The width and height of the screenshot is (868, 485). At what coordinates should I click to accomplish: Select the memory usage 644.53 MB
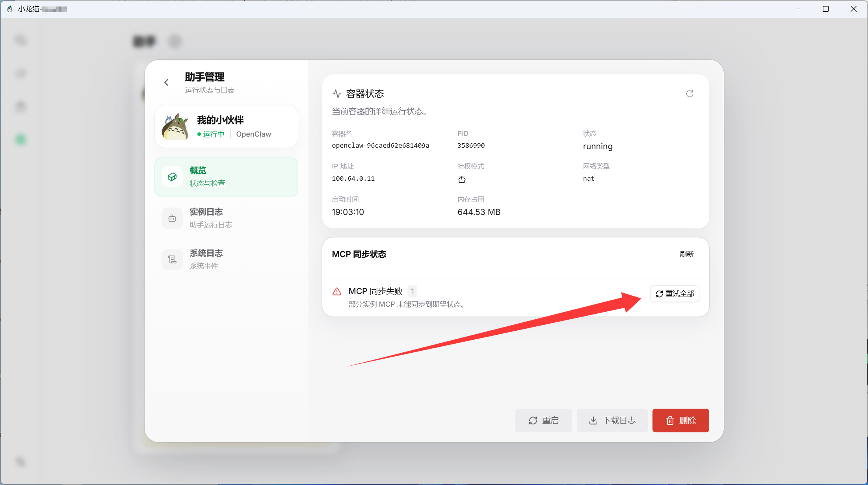pyautogui.click(x=479, y=212)
